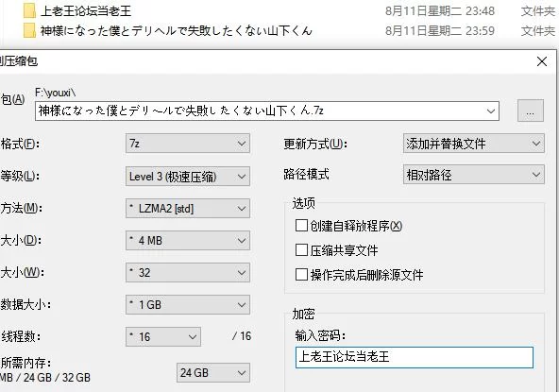Click date 8月11日星期二 23:48

pyautogui.click(x=440, y=11)
